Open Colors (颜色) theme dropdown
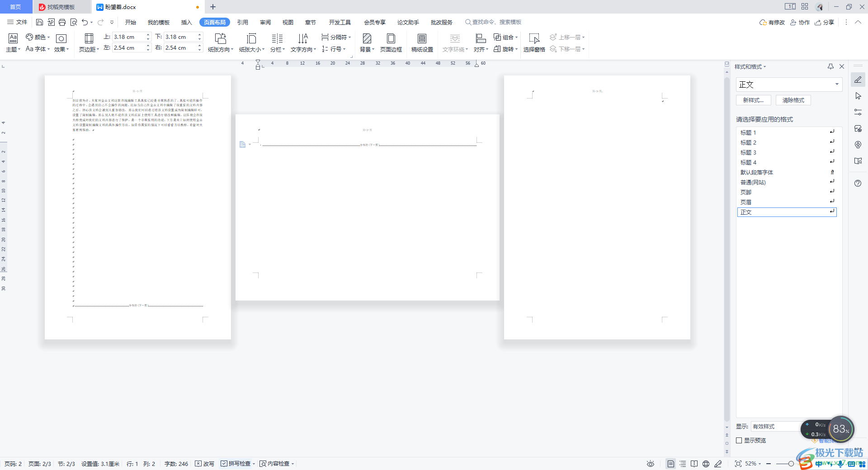This screenshot has height=470, width=868. (x=38, y=37)
